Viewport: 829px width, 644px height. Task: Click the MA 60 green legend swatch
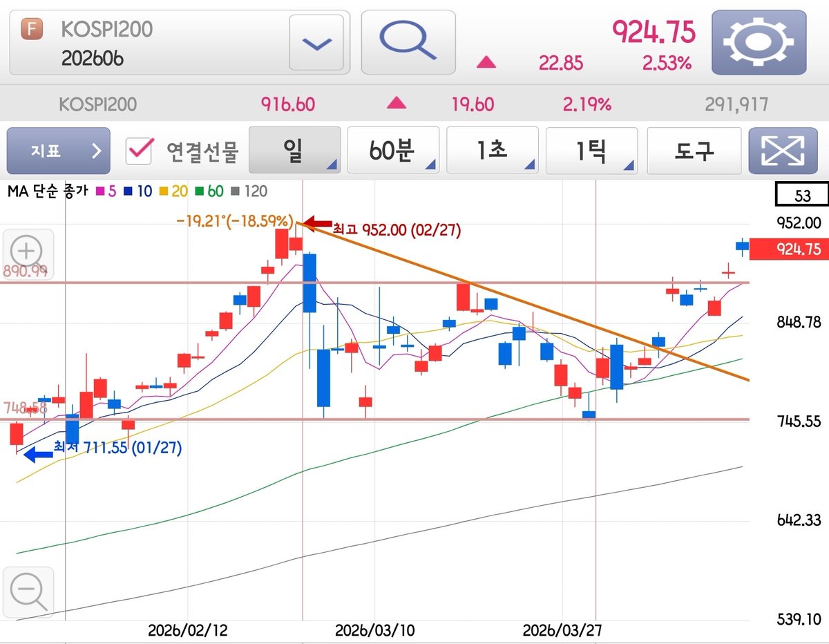pyautogui.click(x=200, y=192)
